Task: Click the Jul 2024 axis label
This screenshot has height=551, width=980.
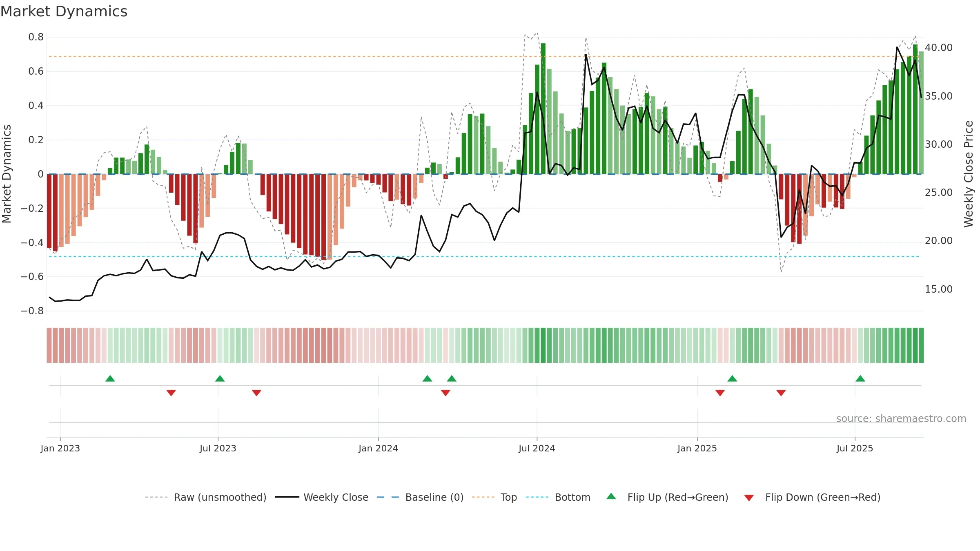Action: tap(537, 448)
